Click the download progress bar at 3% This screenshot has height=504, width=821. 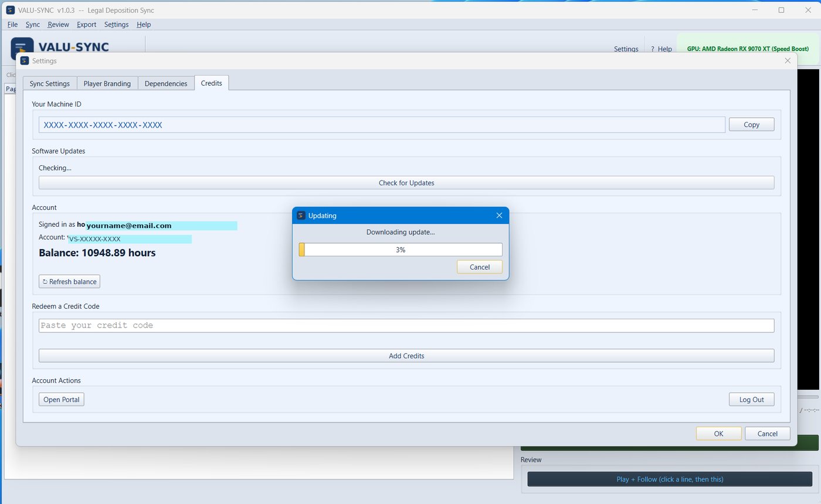click(401, 250)
